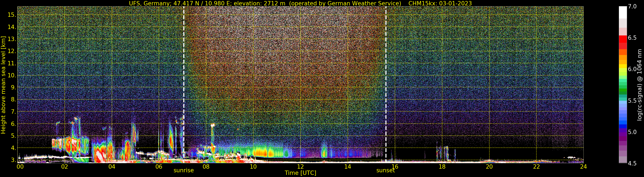Click the "16" time axis tick label
The image size is (644, 177).
coord(395,166)
